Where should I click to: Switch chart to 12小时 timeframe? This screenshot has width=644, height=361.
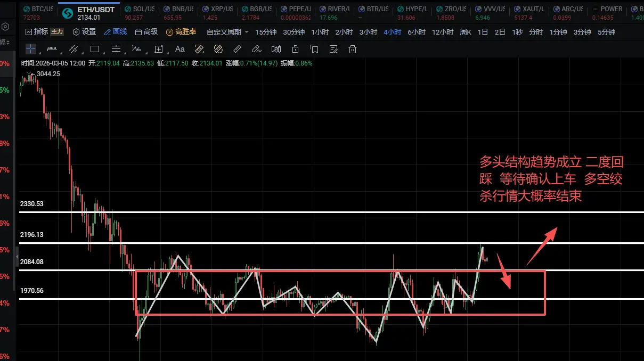[443, 32]
